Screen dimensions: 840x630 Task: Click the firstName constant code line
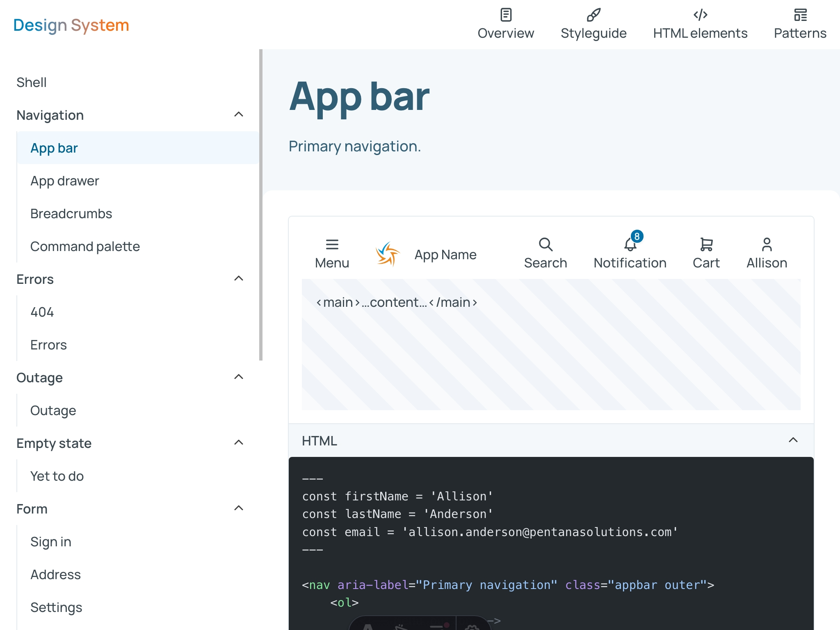(x=397, y=496)
